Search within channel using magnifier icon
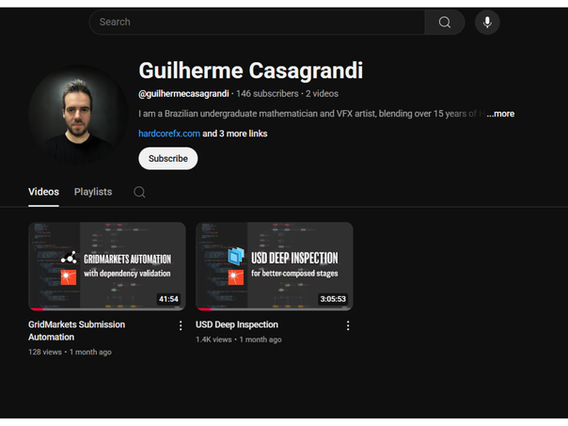The image size is (568, 426). (x=139, y=192)
